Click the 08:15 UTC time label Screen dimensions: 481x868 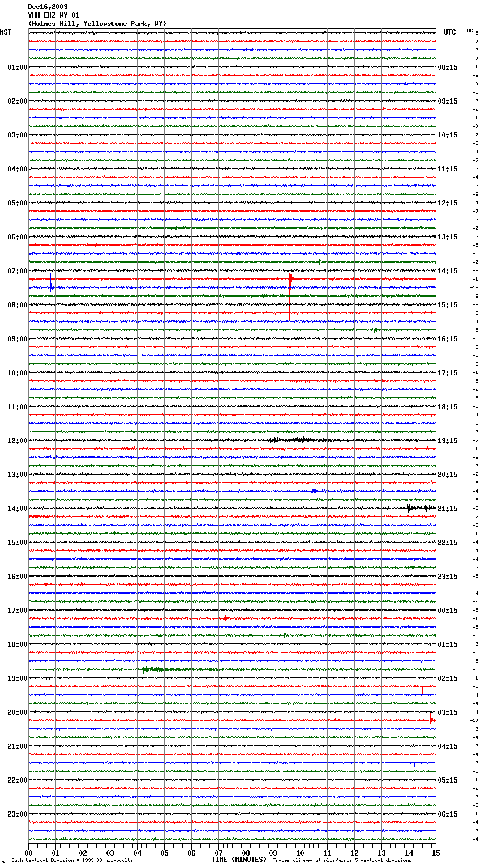(x=448, y=67)
